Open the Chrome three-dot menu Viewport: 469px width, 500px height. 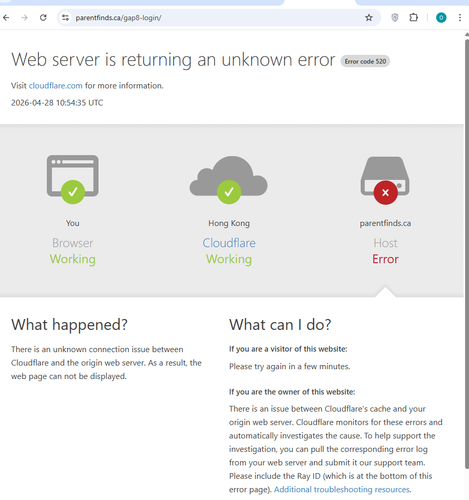coord(460,18)
